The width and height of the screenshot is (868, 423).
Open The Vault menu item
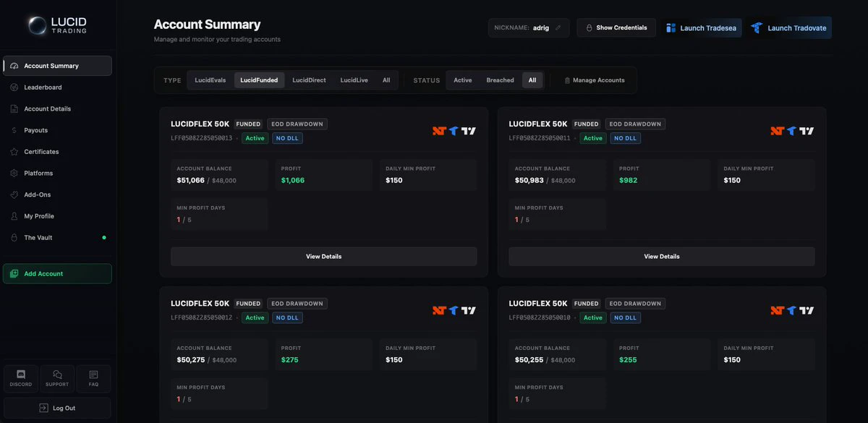click(57, 238)
